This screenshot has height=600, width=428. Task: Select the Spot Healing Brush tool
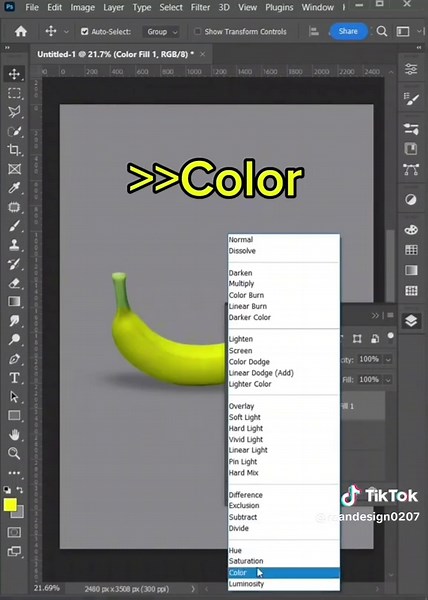click(14, 207)
